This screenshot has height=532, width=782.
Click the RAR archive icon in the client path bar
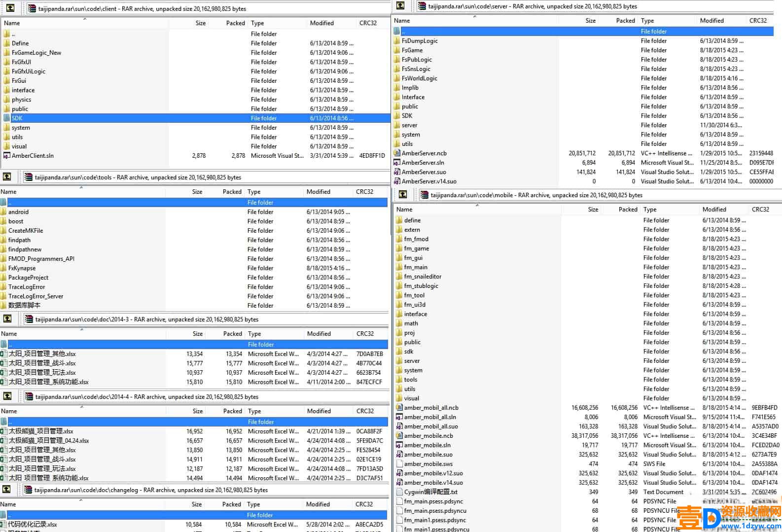pos(32,8)
